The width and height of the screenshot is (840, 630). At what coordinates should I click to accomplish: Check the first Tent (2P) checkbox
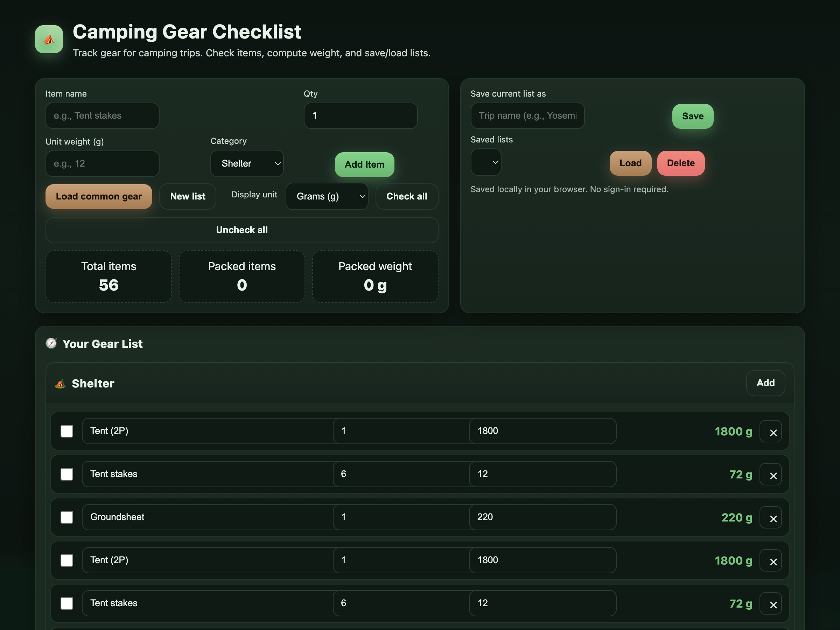(x=67, y=432)
